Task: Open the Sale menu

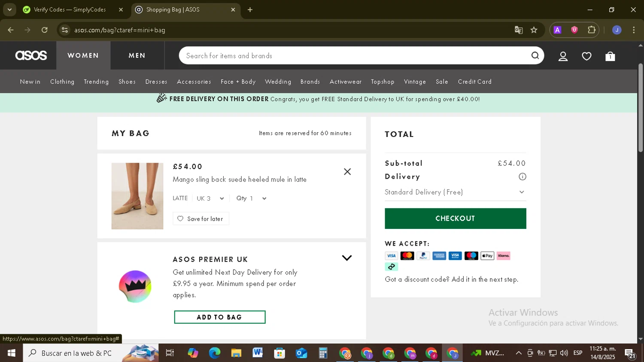Action: [442, 82]
